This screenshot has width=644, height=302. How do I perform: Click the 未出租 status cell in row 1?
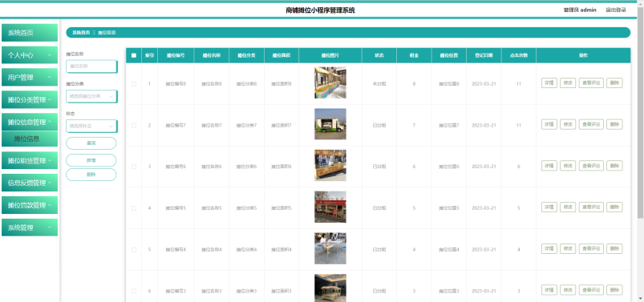379,83
